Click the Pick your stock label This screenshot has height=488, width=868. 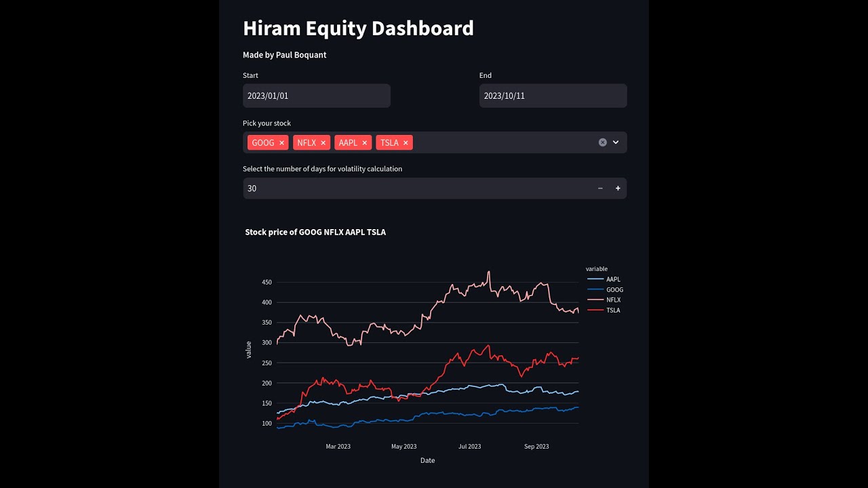click(x=267, y=123)
